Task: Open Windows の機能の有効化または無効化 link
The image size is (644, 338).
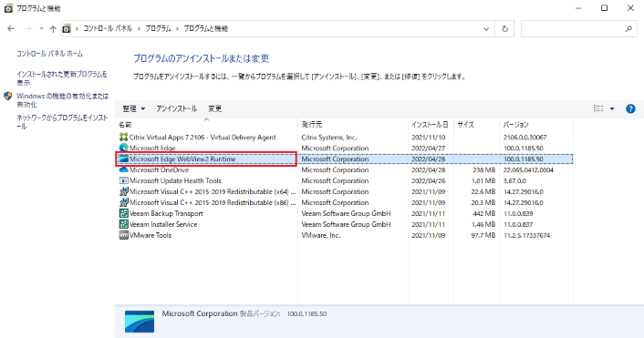Action: (x=62, y=100)
